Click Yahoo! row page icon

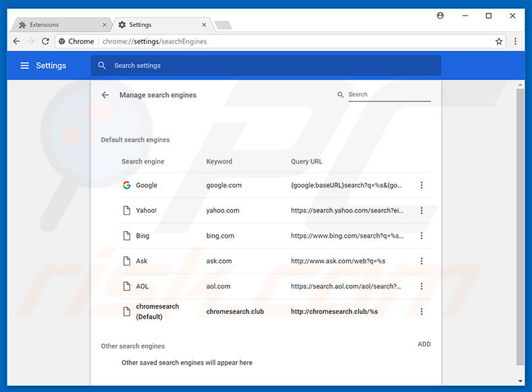(127, 210)
